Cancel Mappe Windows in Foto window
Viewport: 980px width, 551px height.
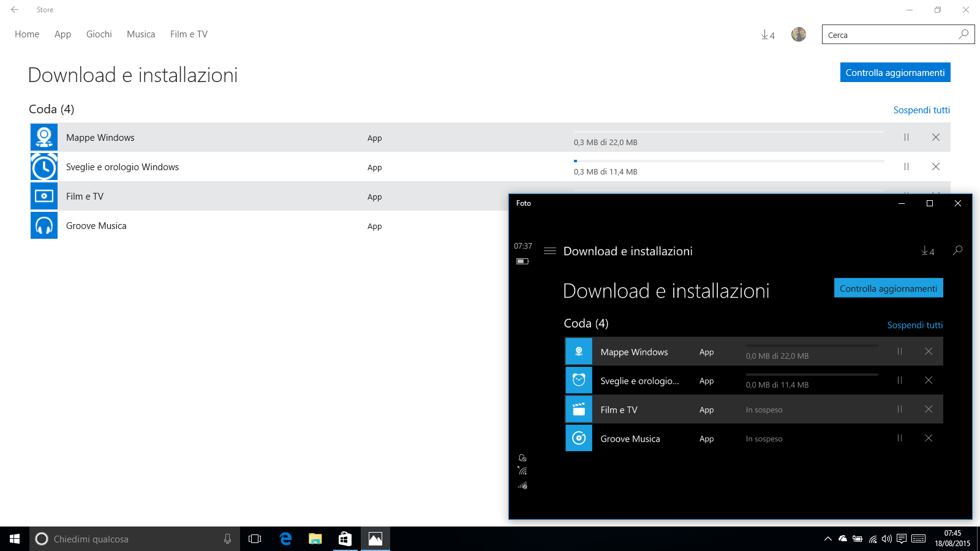929,351
